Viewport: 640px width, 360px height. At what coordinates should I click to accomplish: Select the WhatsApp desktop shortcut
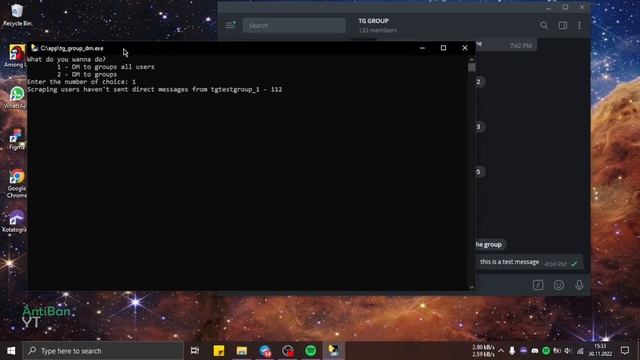(x=16, y=98)
